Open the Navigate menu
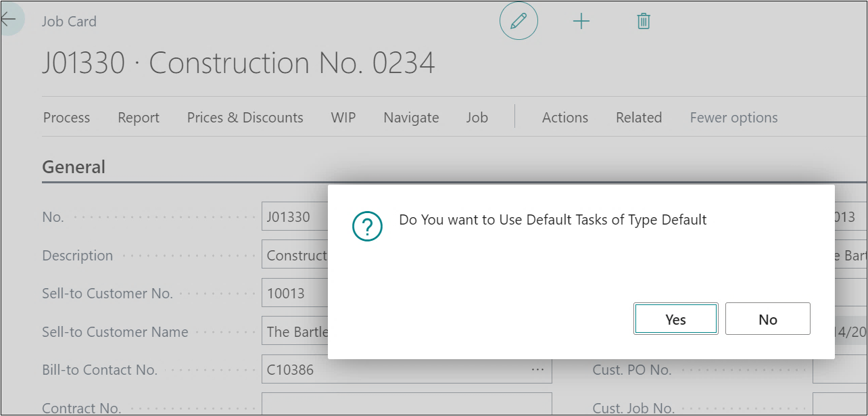This screenshot has width=868, height=416. (x=411, y=118)
